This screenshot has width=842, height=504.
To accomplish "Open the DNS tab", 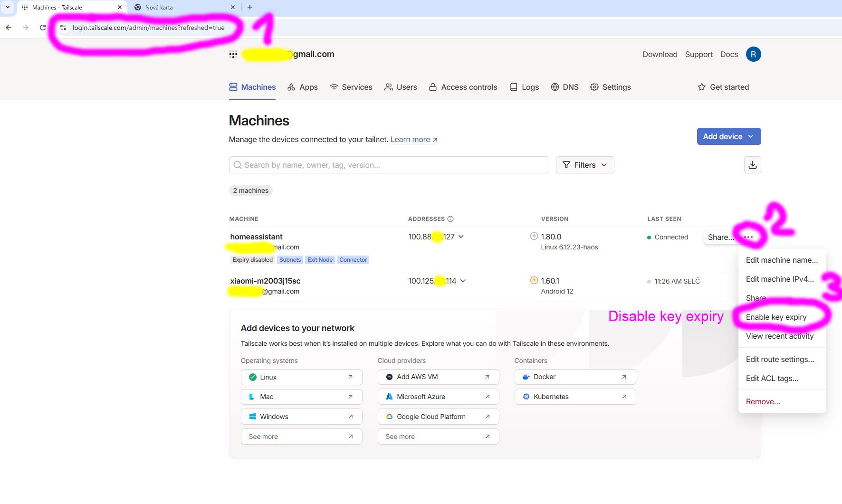I will pos(565,87).
